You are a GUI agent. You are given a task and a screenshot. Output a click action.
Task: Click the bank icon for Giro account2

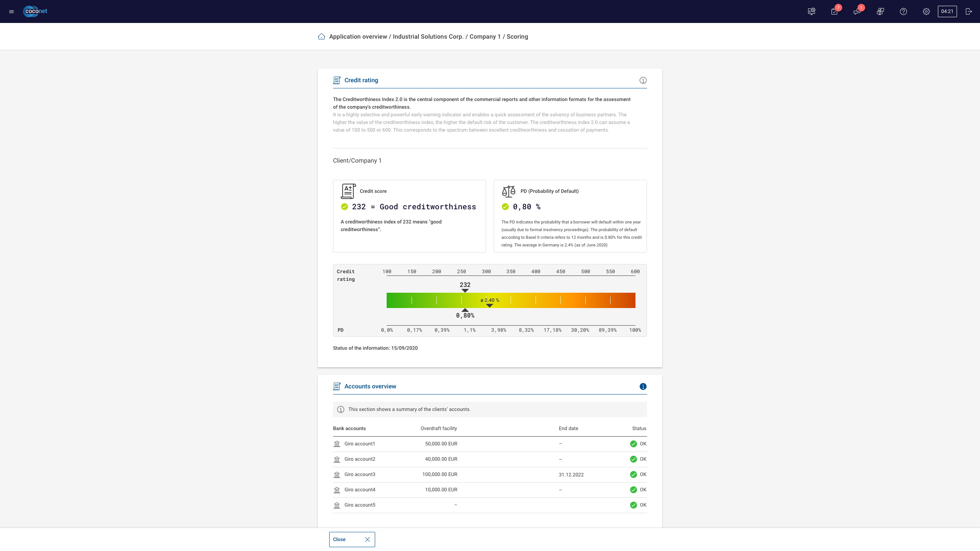point(337,459)
